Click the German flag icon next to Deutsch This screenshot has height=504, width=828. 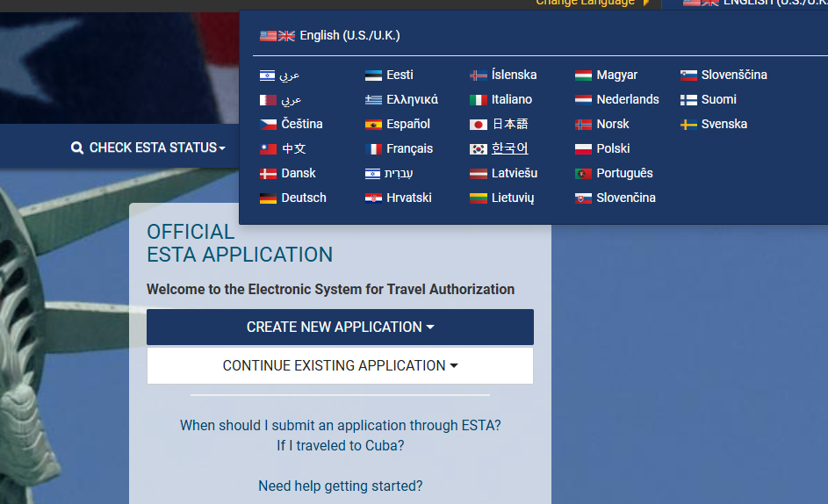click(268, 198)
